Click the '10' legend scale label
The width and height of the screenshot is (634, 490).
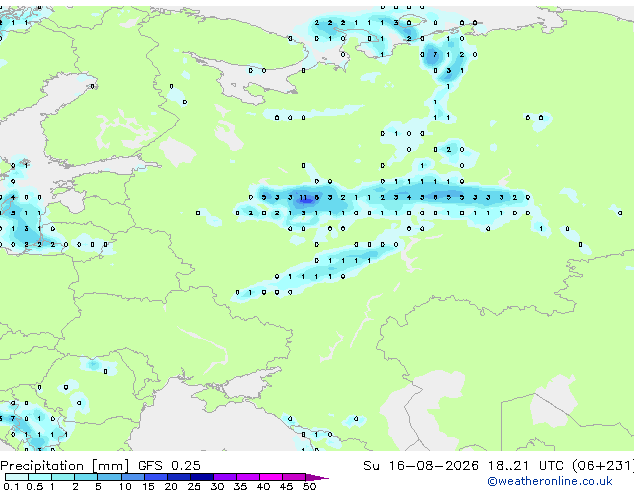point(125,486)
